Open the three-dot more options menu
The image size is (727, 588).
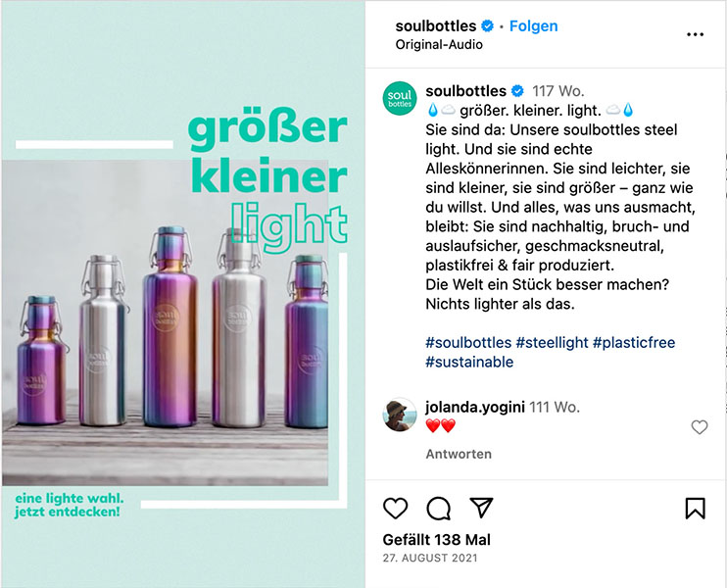click(695, 34)
